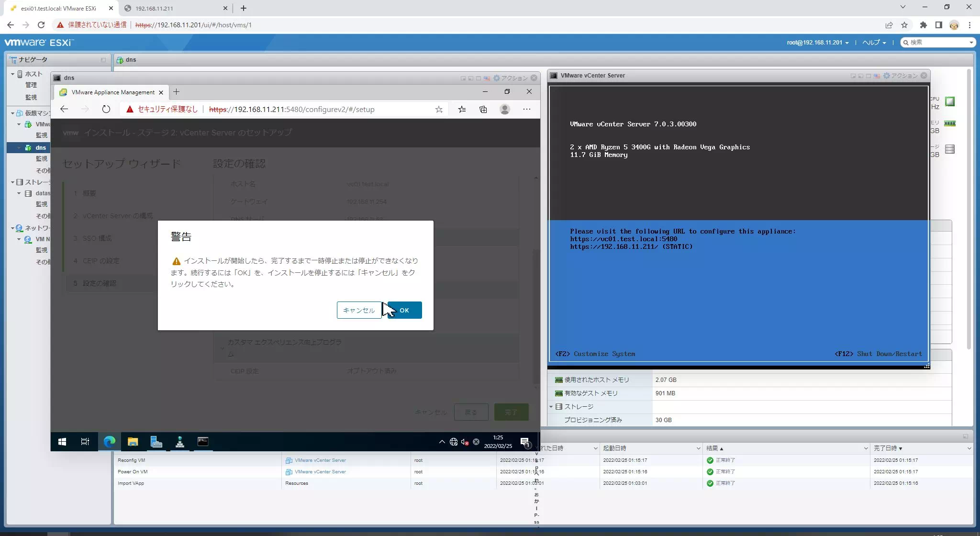Open Server Manager in the dns VM taskbar
Image resolution: width=980 pixels, height=536 pixels.
click(156, 442)
